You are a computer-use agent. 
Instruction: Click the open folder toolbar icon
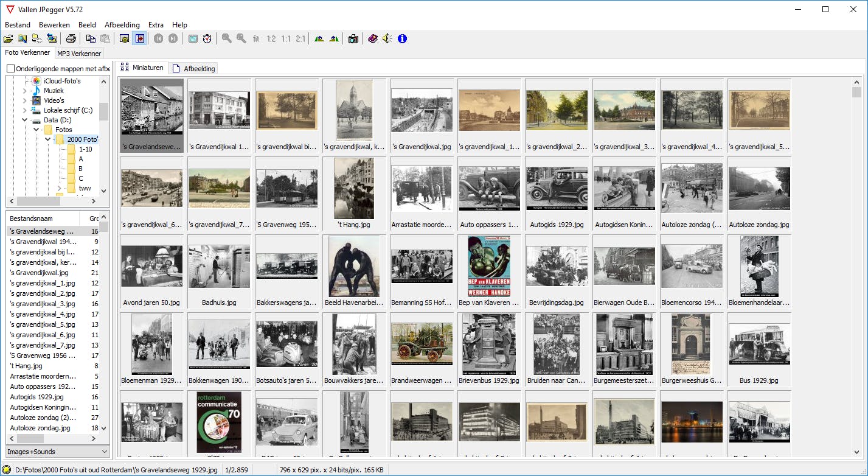tap(9, 39)
